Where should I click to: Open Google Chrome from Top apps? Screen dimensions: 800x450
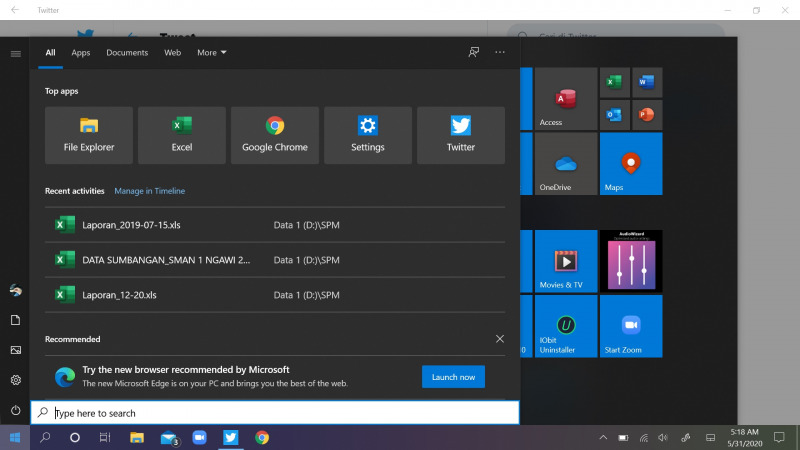point(274,135)
